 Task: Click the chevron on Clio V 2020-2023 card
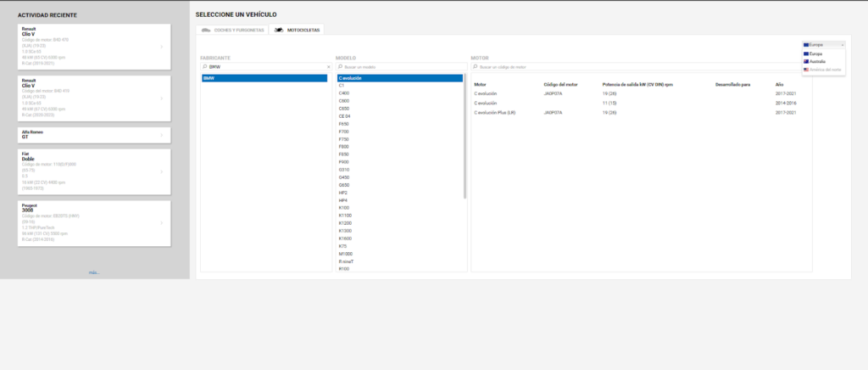point(162,98)
